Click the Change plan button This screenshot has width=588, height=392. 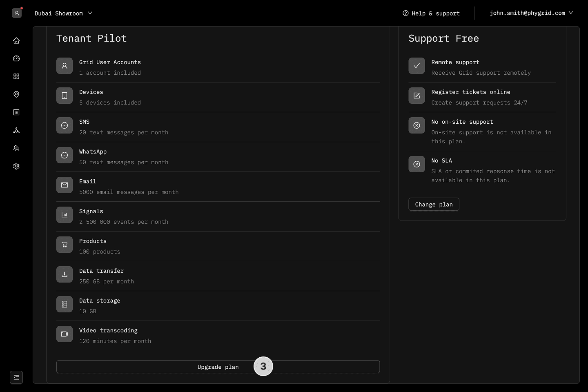(434, 204)
